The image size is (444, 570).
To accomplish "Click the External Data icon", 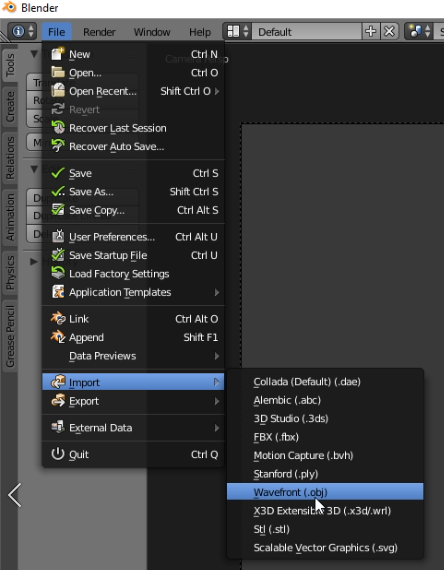I will pos(57,428).
